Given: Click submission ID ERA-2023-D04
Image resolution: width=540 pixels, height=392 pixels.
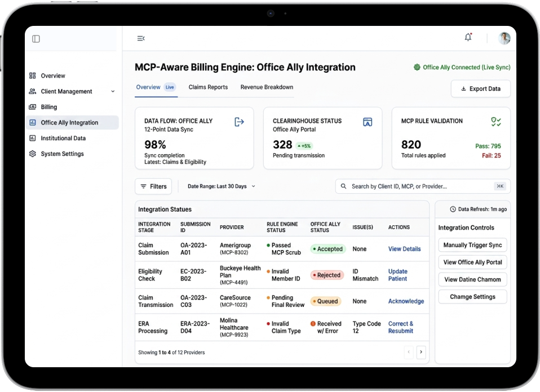Looking at the screenshot, I should (x=195, y=327).
